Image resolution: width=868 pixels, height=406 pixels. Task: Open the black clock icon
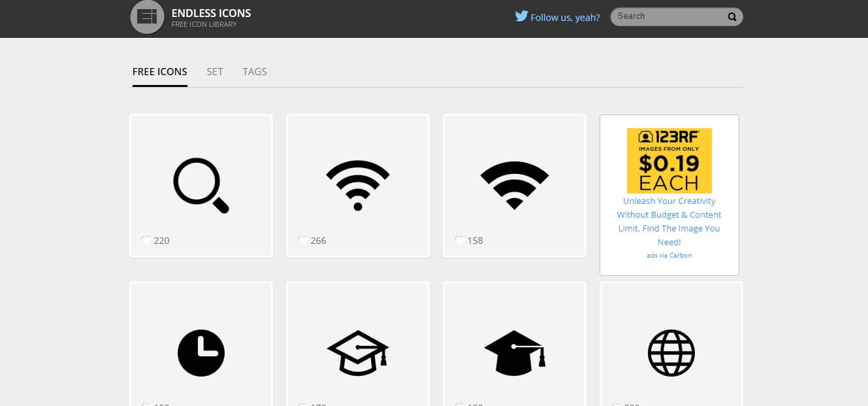click(201, 353)
